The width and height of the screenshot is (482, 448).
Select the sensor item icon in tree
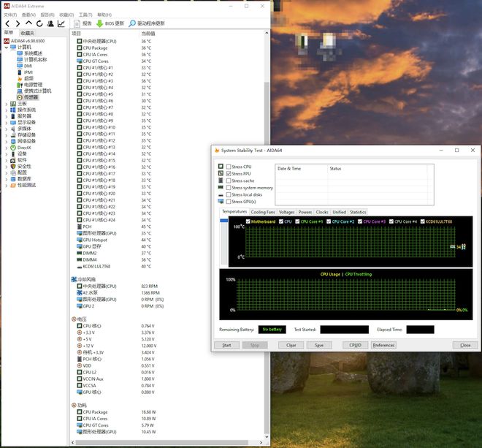pos(20,97)
